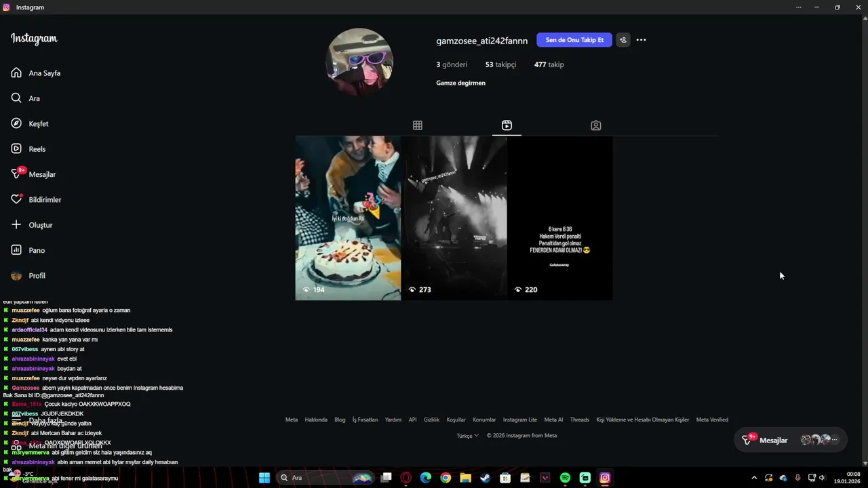The width and height of the screenshot is (868, 488).
Task: Open the Ara search icon in sidebar
Action: coord(16,98)
